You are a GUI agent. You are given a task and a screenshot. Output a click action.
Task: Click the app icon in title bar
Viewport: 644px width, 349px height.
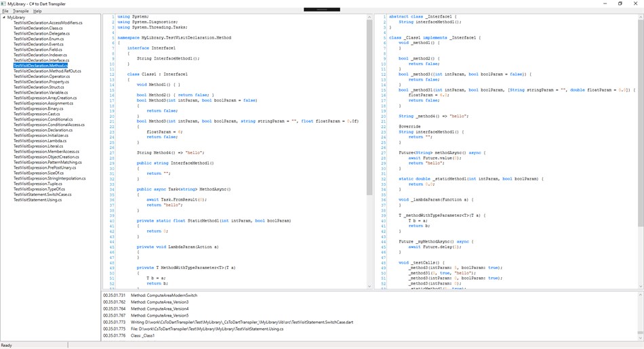coord(3,3)
